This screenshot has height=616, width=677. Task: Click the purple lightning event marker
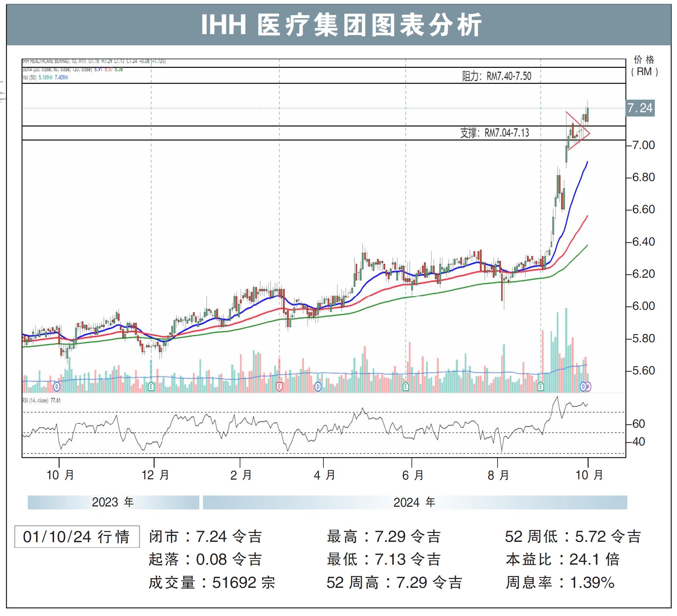tap(588, 387)
